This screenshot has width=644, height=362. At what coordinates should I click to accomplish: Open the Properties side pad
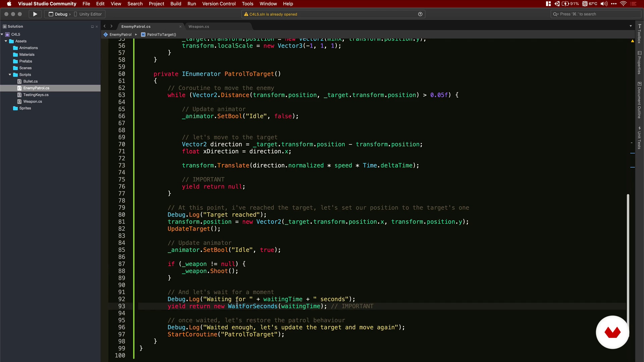point(639,63)
